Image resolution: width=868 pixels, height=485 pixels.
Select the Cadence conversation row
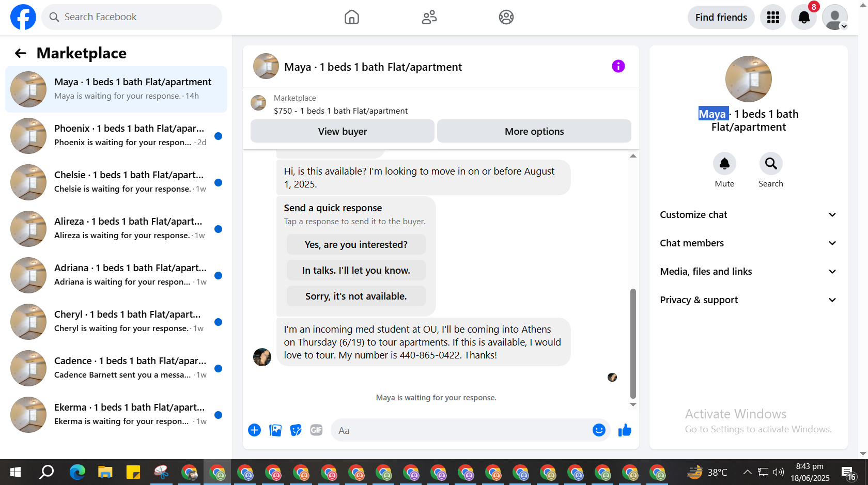116,368
